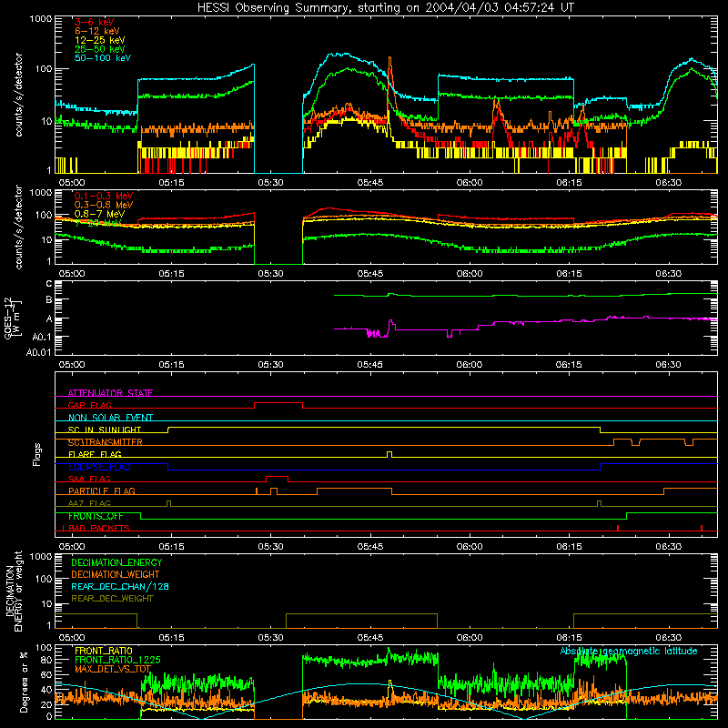Click the raised SAA_FLAG segment
The width and height of the screenshot is (728, 728).
tap(277, 477)
